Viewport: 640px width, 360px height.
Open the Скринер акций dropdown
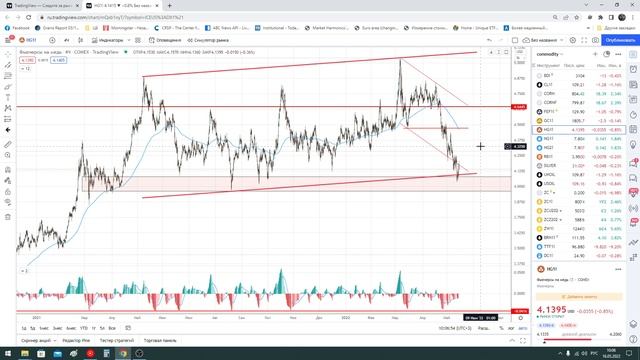point(38,340)
